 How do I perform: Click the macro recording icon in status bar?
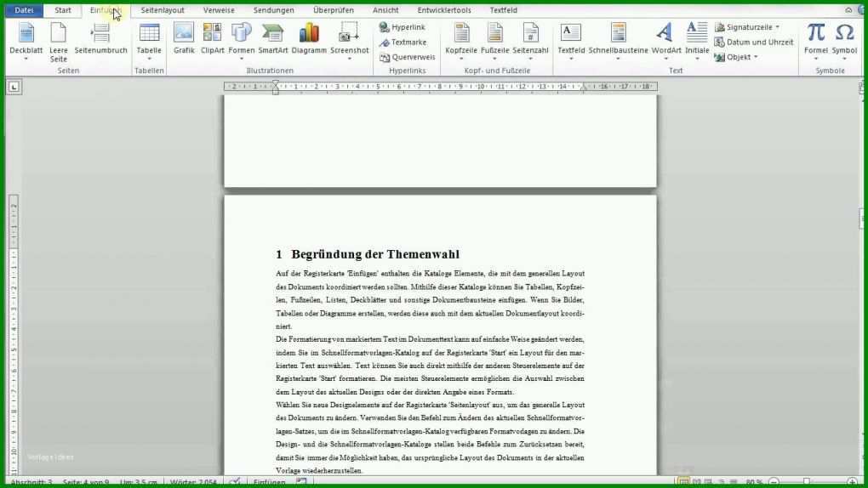301,482
